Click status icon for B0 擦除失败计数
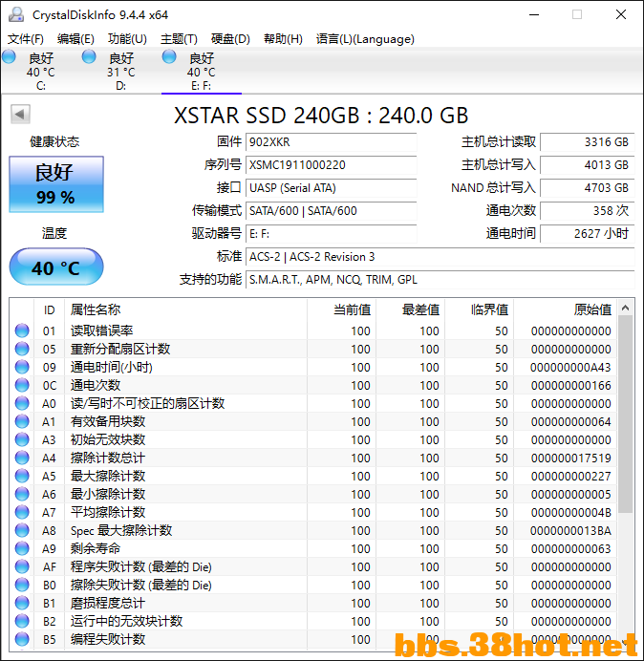 tap(22, 585)
